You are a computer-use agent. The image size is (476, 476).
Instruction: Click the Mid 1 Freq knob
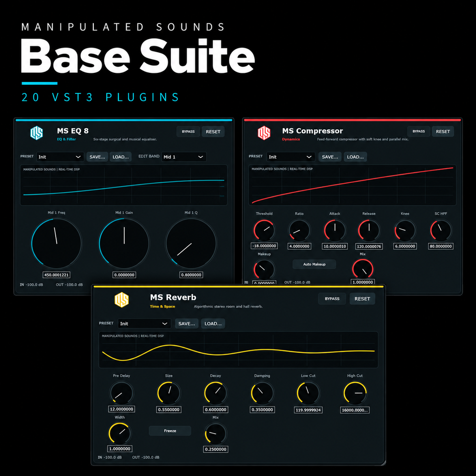(x=57, y=243)
